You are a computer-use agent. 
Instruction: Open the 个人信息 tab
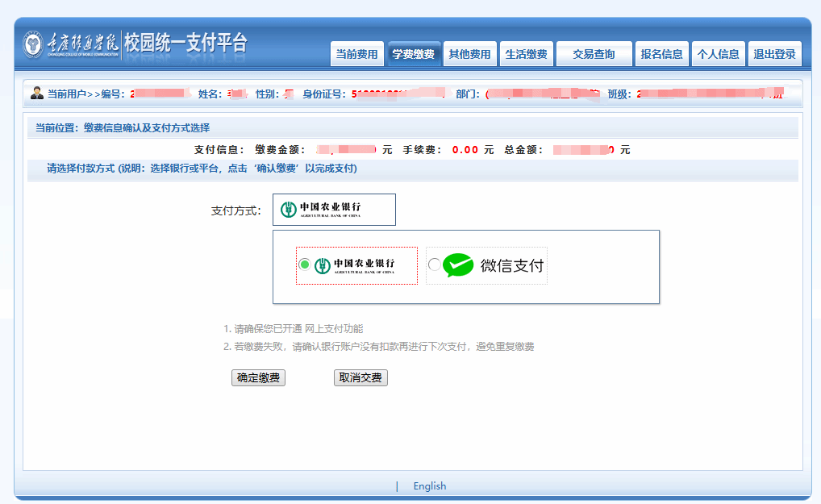[718, 55]
